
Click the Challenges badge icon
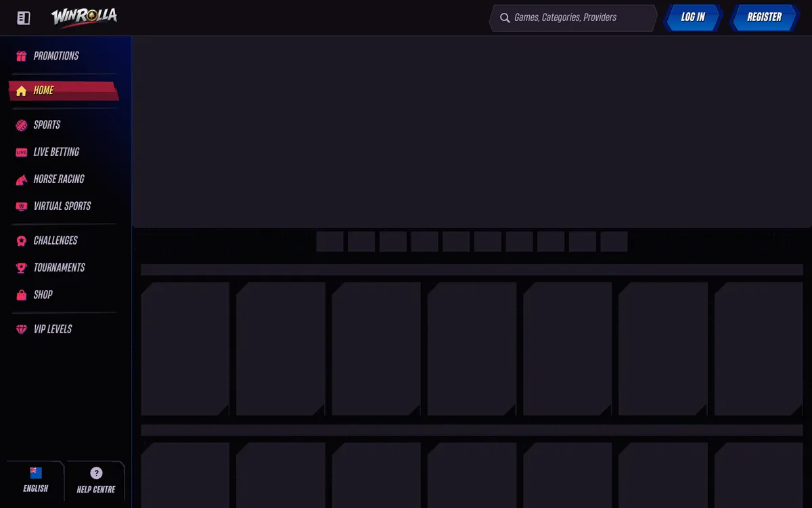tap(22, 241)
